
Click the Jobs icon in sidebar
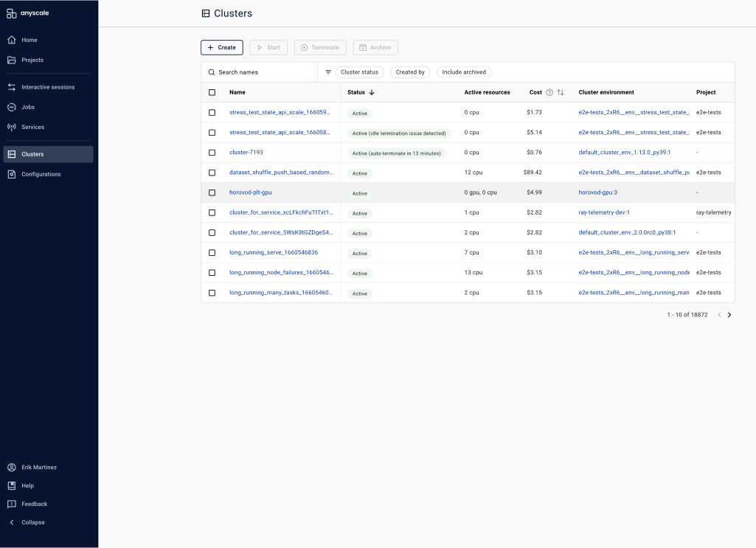(x=12, y=107)
